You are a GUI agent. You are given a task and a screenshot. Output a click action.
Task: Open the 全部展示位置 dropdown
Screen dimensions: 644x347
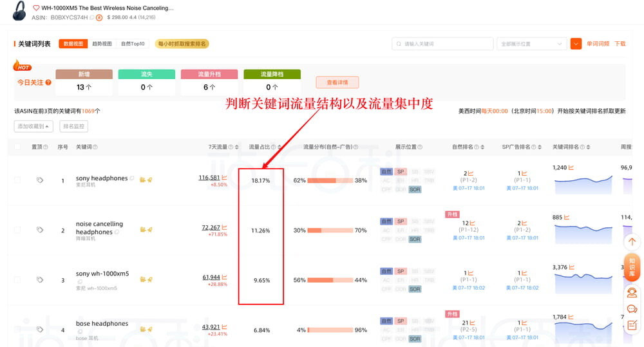click(531, 44)
